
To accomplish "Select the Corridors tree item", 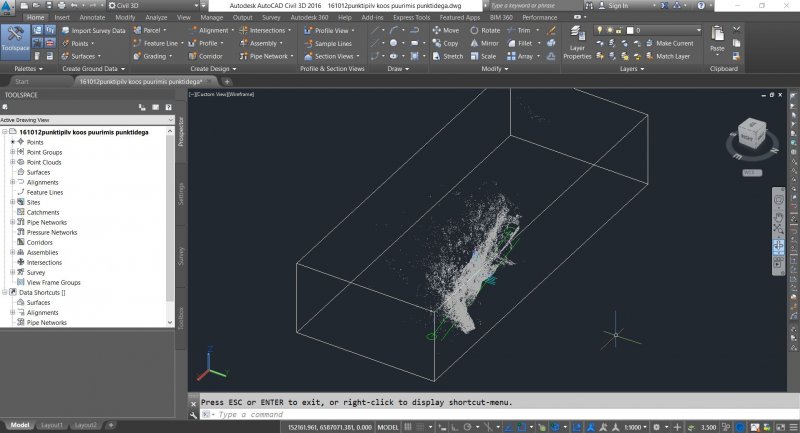I will [x=40, y=242].
